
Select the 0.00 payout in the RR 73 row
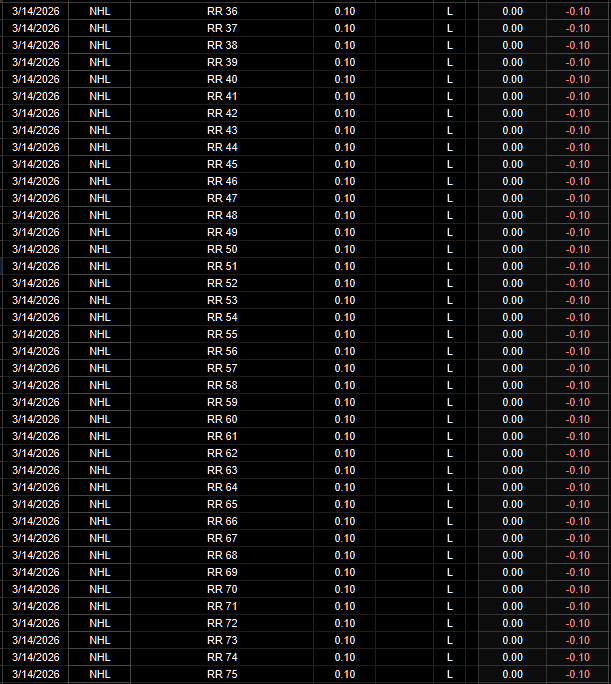512,641
